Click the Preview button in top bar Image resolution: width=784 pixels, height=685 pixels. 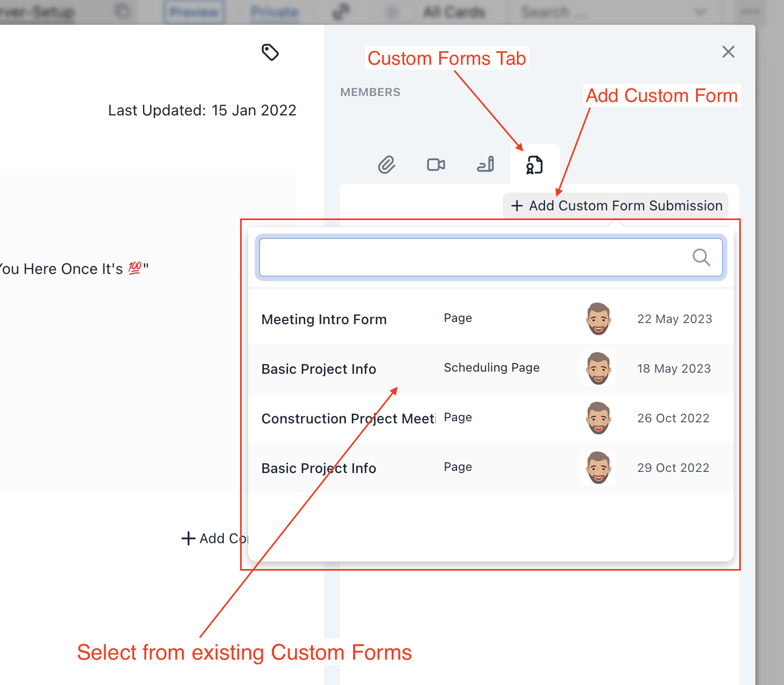(194, 12)
